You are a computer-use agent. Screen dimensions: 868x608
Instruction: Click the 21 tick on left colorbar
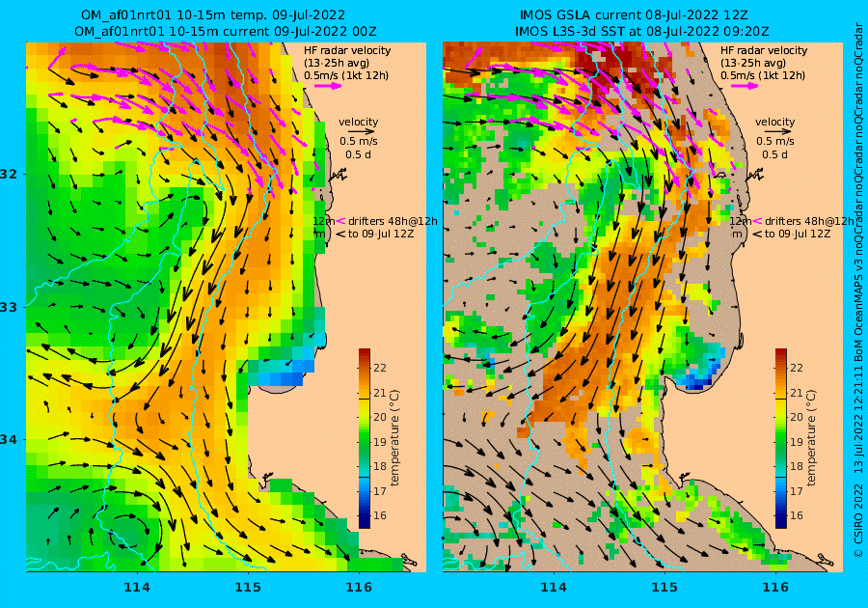(x=380, y=393)
